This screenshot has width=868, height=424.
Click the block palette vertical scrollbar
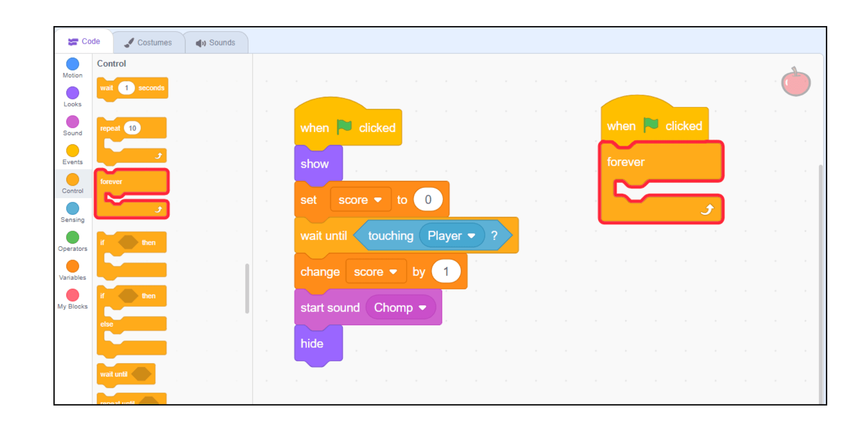[247, 289]
